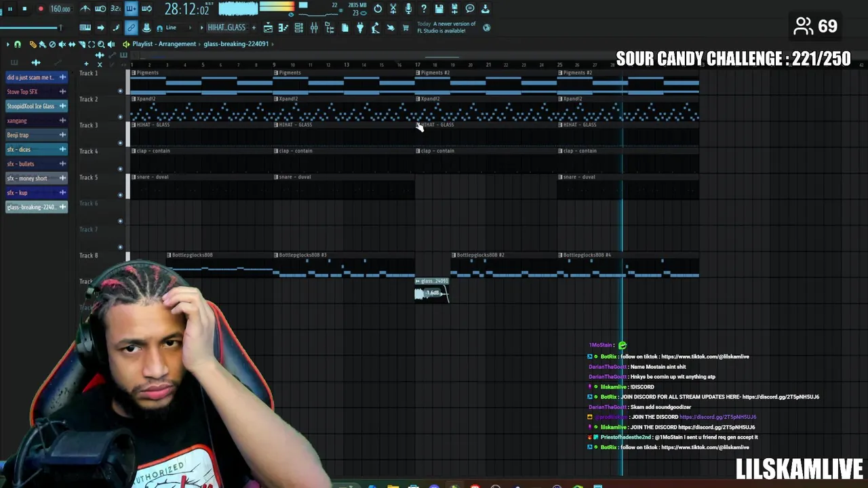The width and height of the screenshot is (868, 488).
Task: Toggle the metronome
Action: 85,9
